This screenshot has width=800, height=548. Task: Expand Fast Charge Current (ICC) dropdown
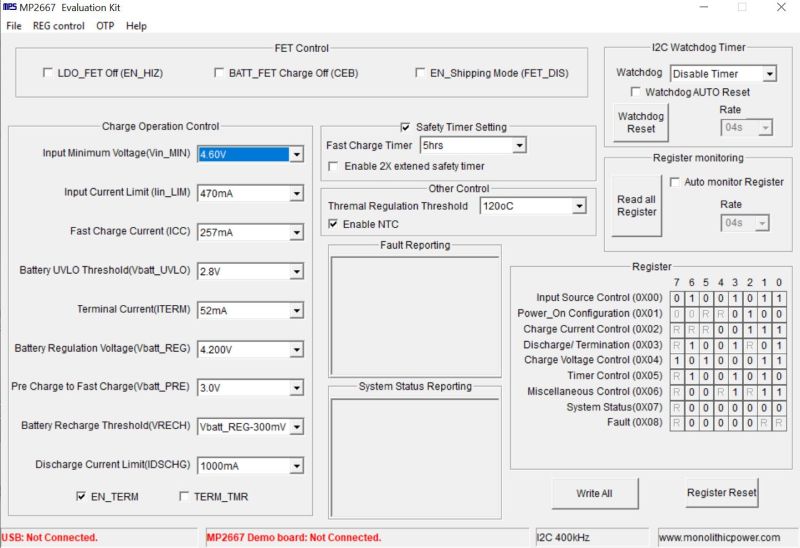(296, 233)
